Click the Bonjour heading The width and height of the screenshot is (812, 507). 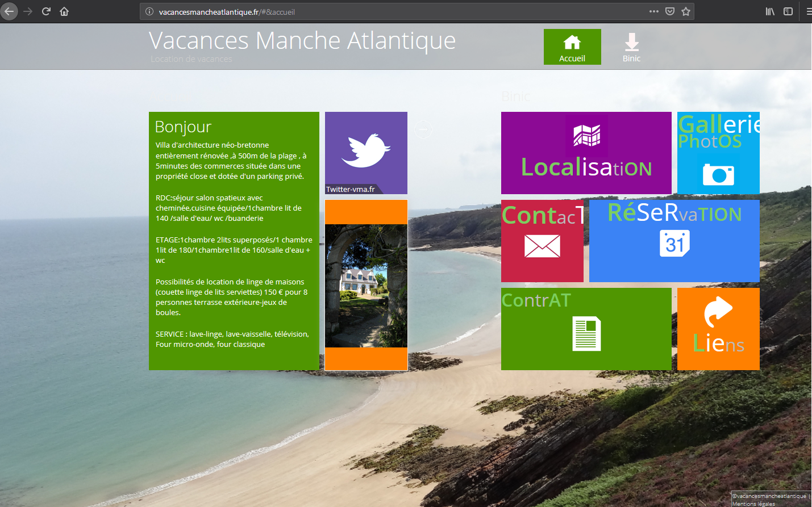[x=183, y=127]
